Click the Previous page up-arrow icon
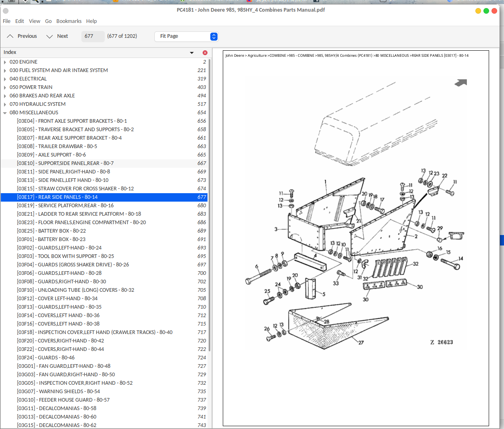 [x=10, y=36]
